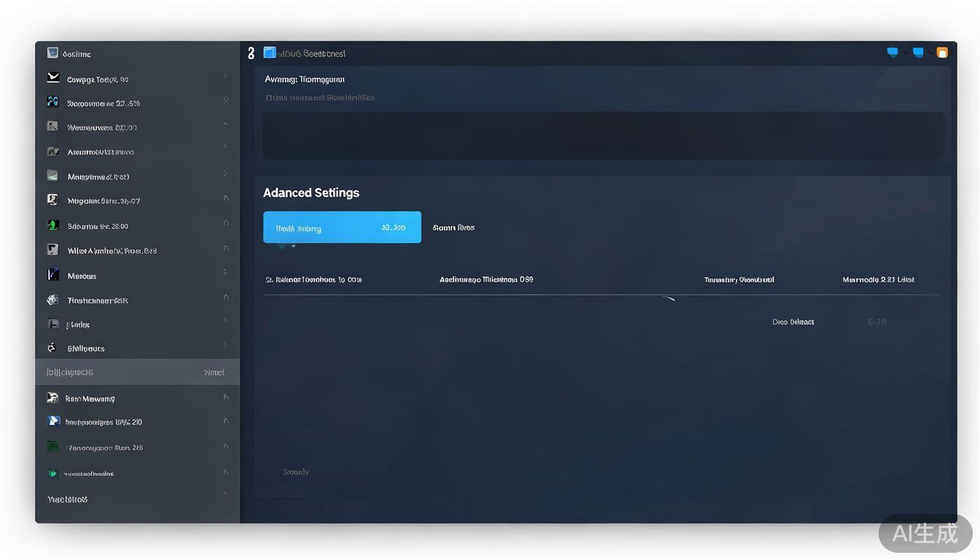
Task: Click the leftmost blue chat icon at top right
Action: click(892, 52)
